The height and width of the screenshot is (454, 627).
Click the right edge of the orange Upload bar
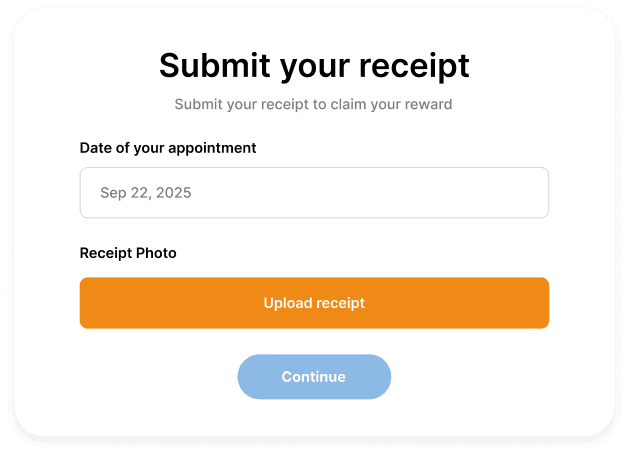539,303
